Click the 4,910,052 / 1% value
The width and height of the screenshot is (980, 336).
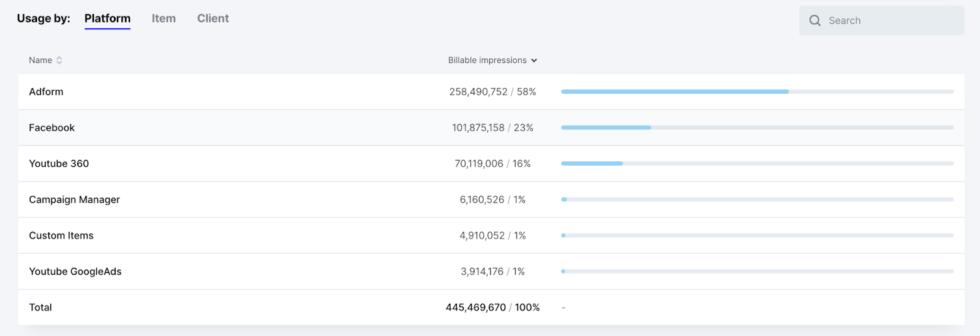pos(492,235)
